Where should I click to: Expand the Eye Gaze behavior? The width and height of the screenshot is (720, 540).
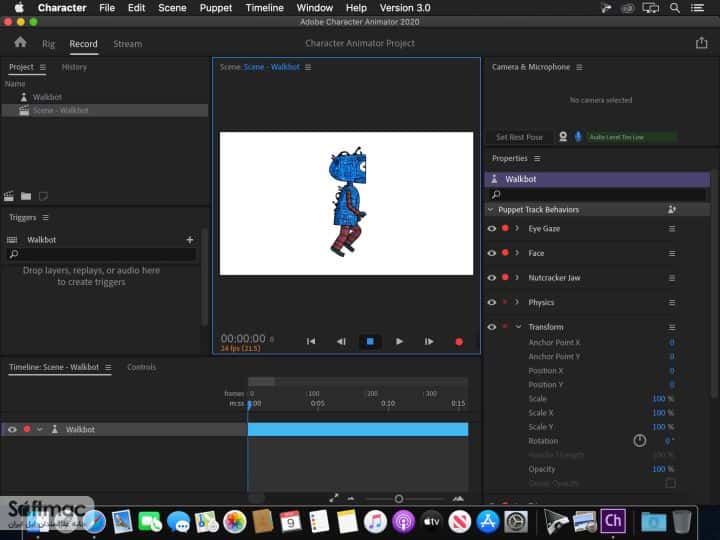pos(517,228)
